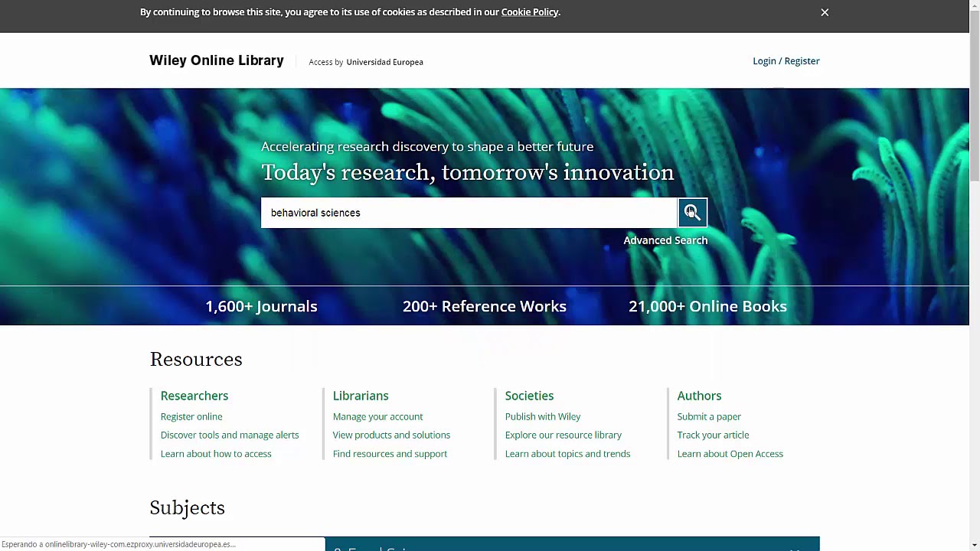The image size is (980, 551).
Task: Open Advanced Search
Action: [665, 240]
